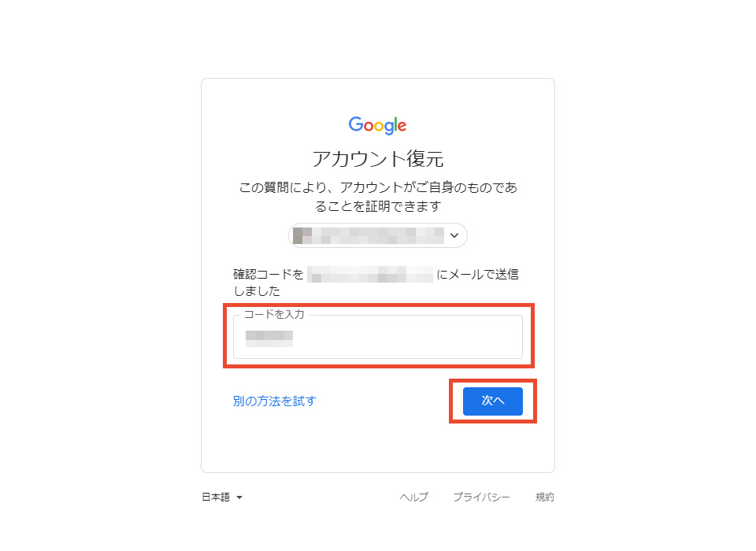Open the blurred account selector chip
The height and width of the screenshot is (551, 756).
pos(377,235)
